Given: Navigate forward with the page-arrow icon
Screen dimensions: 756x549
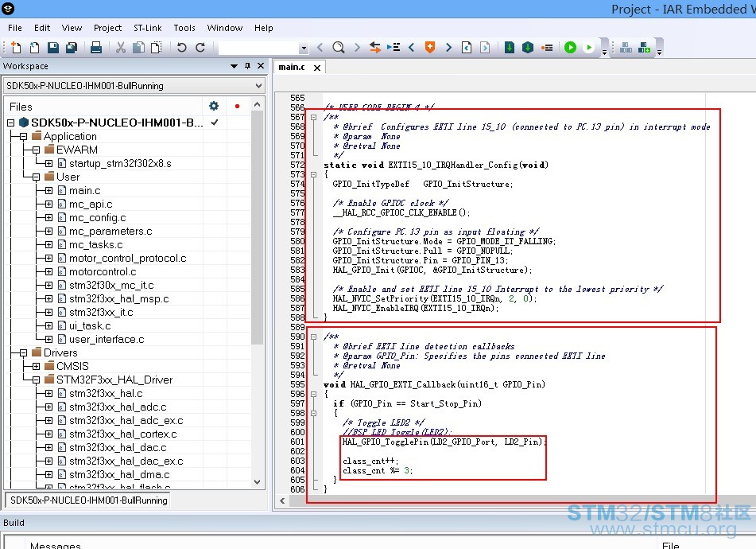Looking at the screenshot, I should point(485,47).
